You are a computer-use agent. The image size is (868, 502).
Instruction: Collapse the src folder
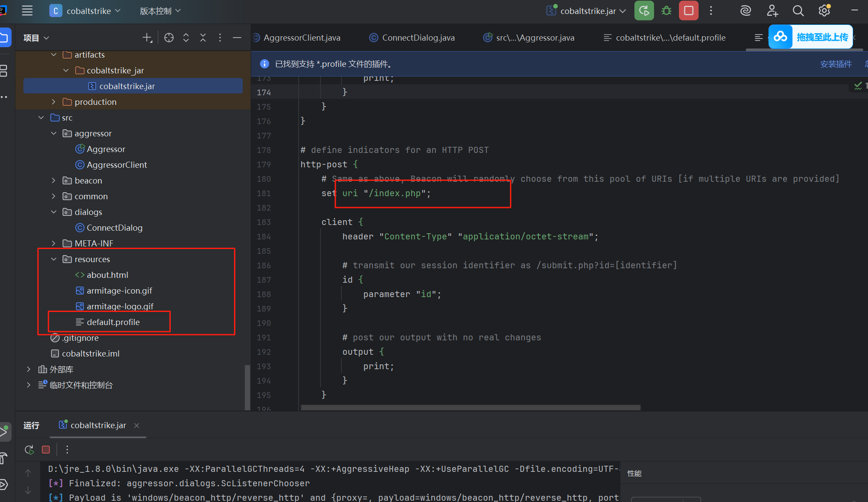(41, 118)
